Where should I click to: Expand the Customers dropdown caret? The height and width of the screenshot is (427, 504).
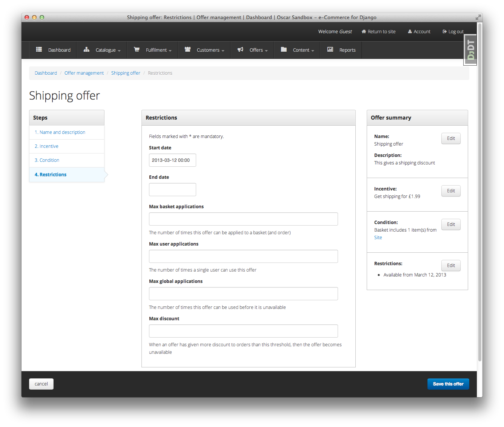pyautogui.click(x=223, y=51)
